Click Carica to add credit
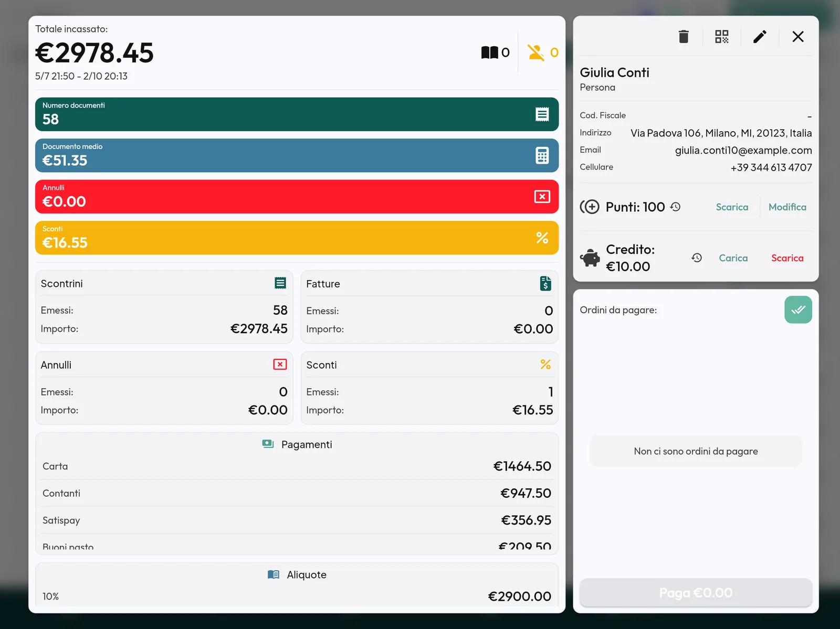Viewport: 840px width, 629px height. click(733, 258)
